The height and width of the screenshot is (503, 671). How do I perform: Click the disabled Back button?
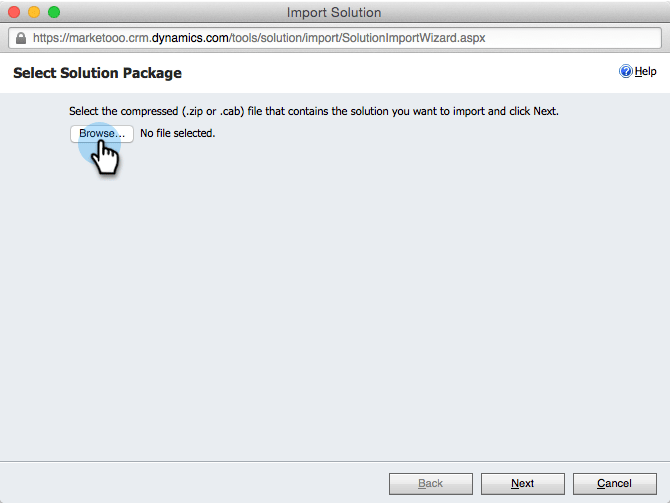[430, 483]
